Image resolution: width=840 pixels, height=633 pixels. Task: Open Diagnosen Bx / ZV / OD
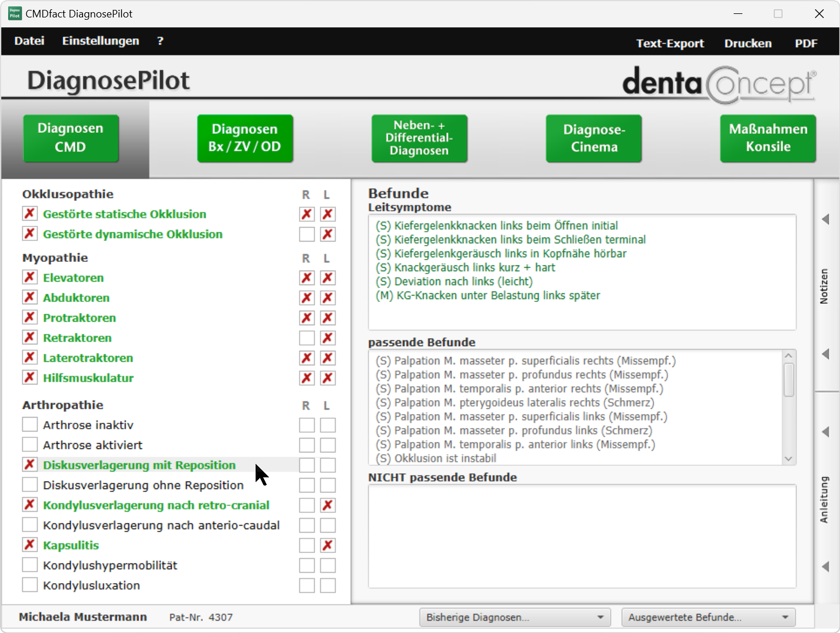[x=245, y=138]
